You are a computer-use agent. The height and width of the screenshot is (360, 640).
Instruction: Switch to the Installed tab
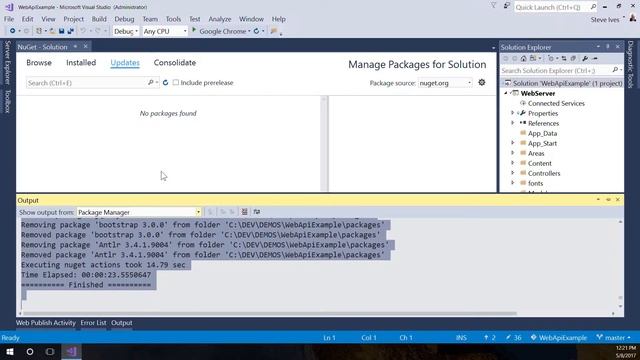pyautogui.click(x=81, y=63)
